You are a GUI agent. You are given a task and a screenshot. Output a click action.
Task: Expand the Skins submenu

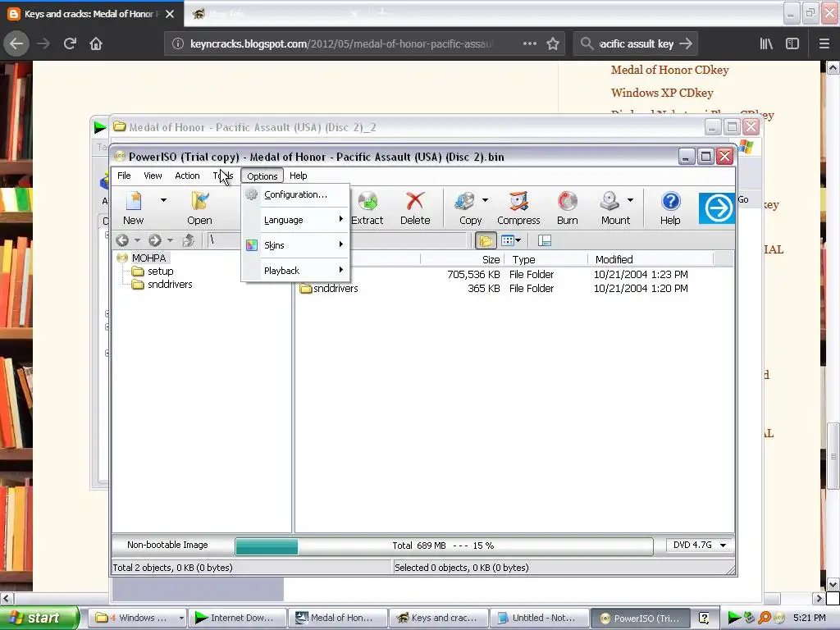pyautogui.click(x=295, y=244)
